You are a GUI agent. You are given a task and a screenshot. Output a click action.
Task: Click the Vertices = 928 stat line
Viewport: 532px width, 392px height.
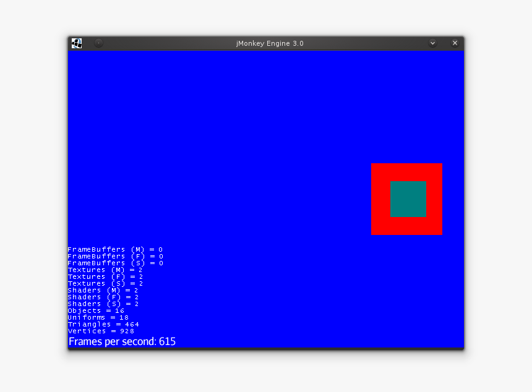coord(101,331)
